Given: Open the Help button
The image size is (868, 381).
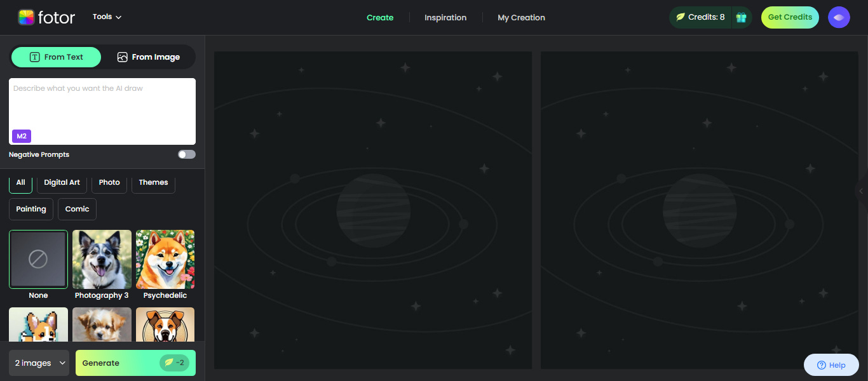Looking at the screenshot, I should point(831,365).
